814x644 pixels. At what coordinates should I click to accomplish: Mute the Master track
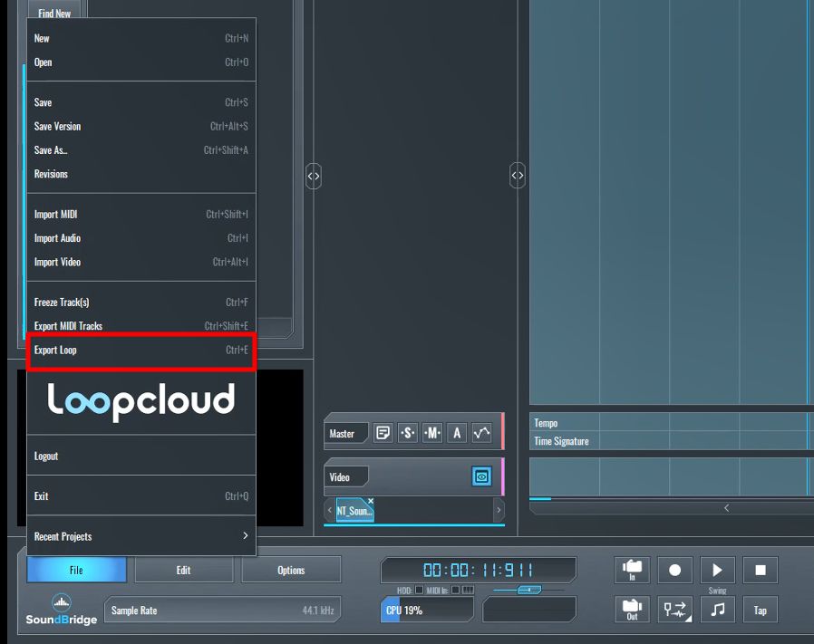[432, 433]
